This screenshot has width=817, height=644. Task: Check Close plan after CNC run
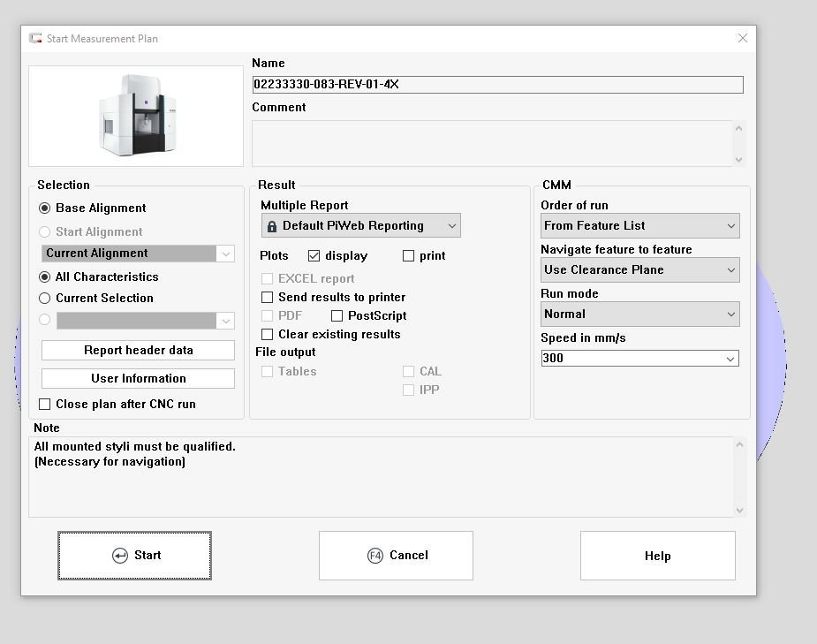[x=45, y=405]
